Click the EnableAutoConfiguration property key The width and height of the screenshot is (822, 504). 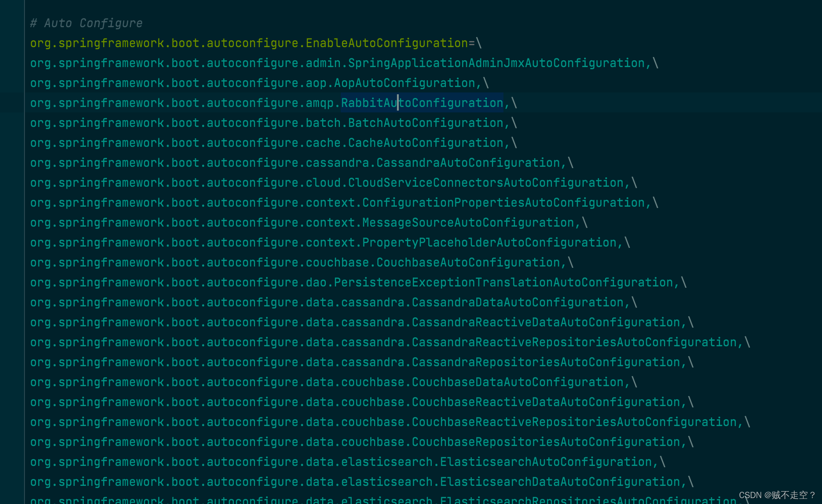click(x=249, y=43)
